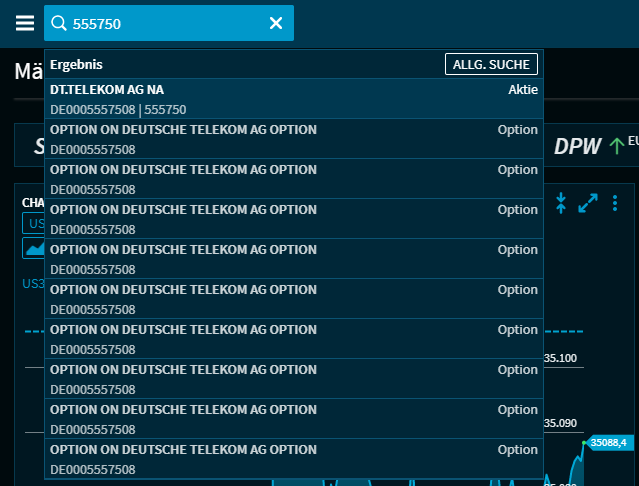The image size is (639, 486).
Task: Clear the search field with the X
Action: tap(276, 23)
